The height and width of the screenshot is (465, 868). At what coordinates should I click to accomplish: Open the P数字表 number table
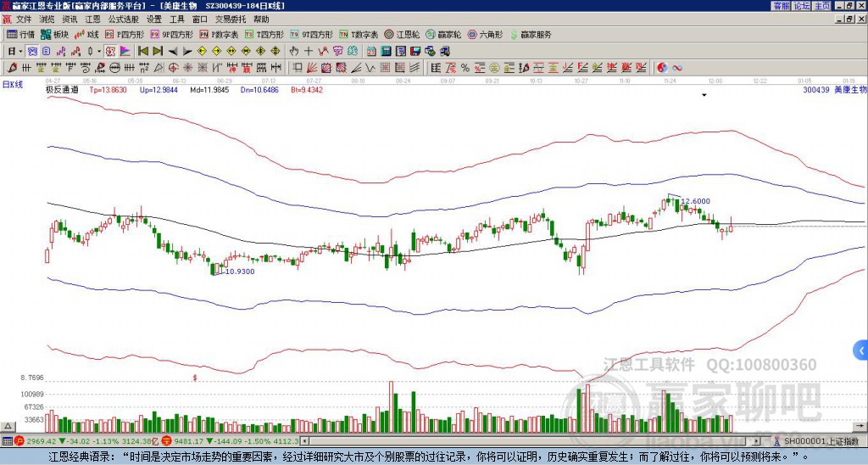[x=219, y=34]
